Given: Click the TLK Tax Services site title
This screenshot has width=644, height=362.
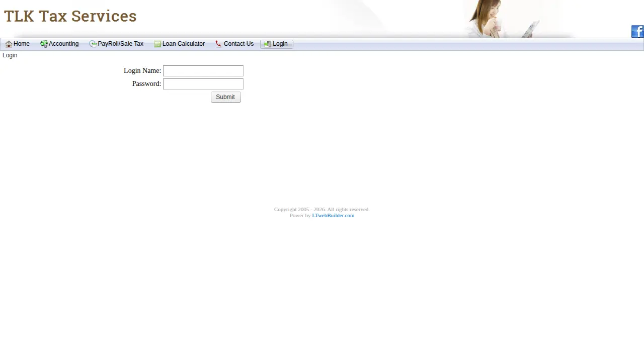Looking at the screenshot, I should [70, 16].
